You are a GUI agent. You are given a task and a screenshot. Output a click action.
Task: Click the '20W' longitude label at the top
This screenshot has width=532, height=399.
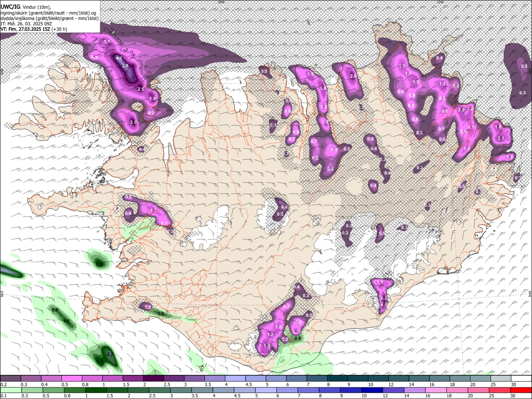(x=221, y=2)
